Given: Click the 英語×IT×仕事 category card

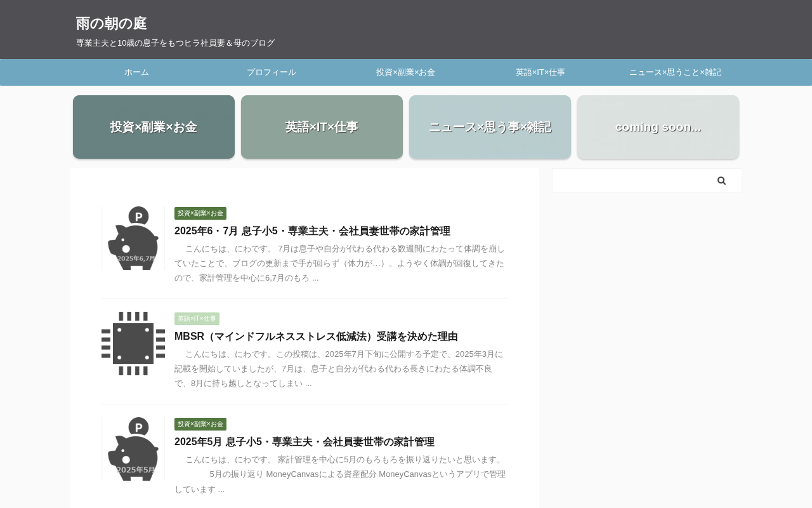Looking at the screenshot, I should click(322, 127).
